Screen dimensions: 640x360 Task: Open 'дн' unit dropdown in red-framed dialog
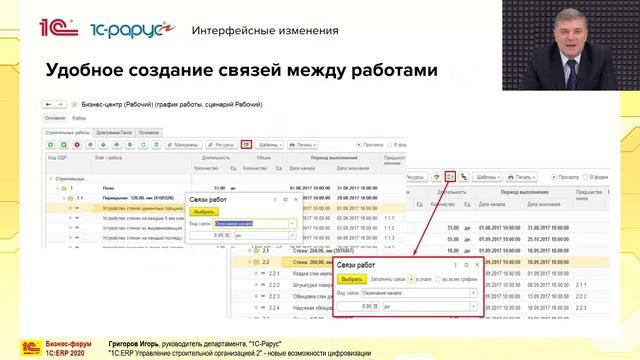[x=473, y=306]
